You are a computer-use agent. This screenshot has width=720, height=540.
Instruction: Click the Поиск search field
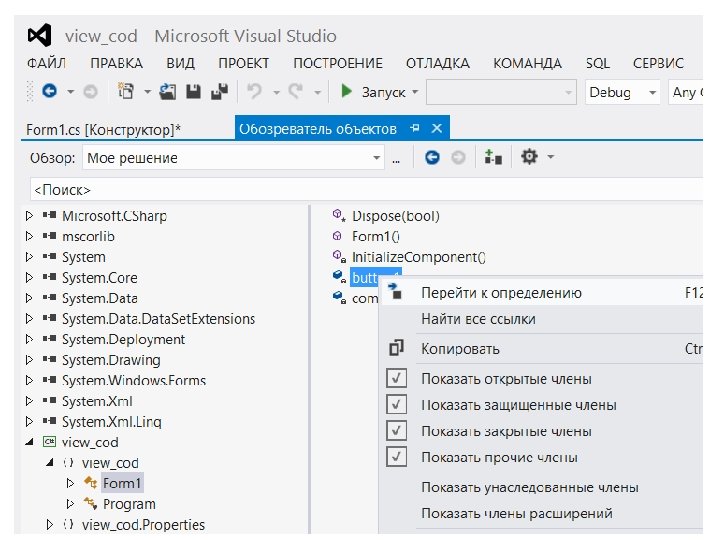coord(366,190)
